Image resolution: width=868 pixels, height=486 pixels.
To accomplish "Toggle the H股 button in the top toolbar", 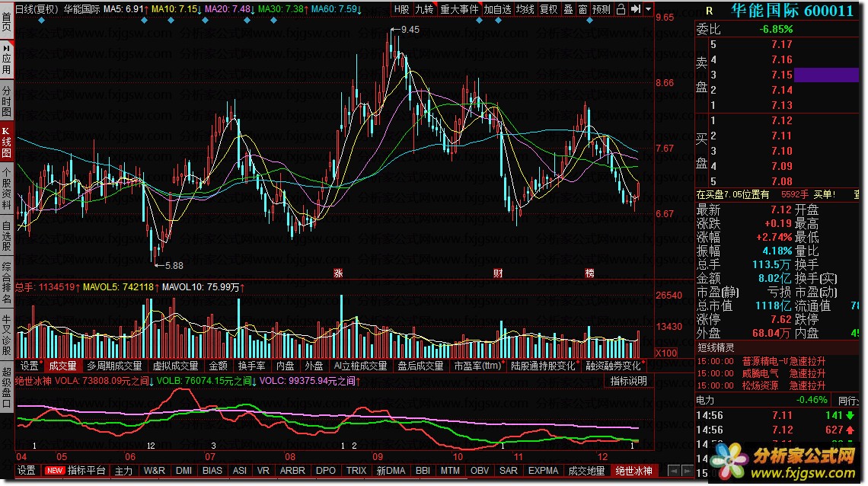I will pyautogui.click(x=402, y=9).
